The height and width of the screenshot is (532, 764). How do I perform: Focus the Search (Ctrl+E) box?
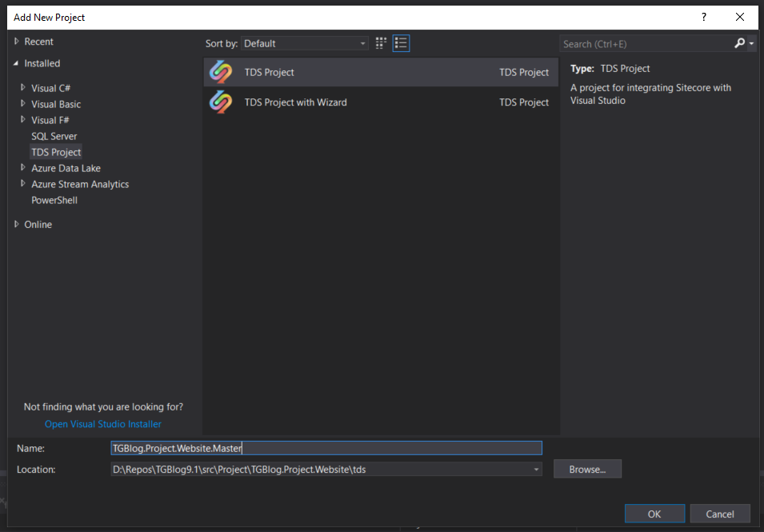[x=647, y=44]
